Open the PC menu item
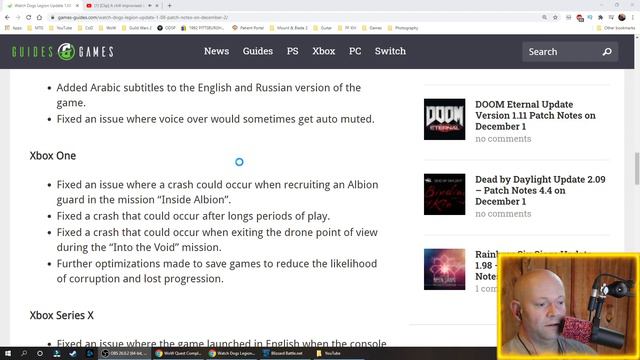 355,51
